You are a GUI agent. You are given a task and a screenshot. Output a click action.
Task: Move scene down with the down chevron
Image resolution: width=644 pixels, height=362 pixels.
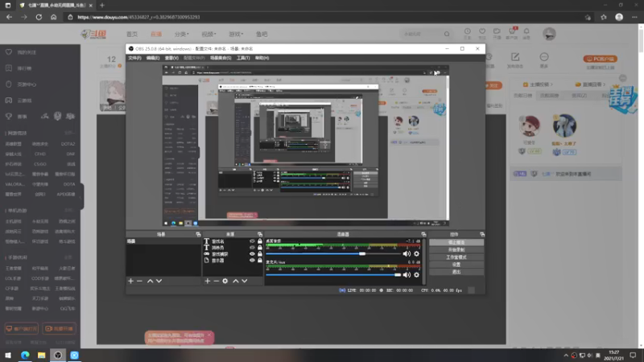159,281
